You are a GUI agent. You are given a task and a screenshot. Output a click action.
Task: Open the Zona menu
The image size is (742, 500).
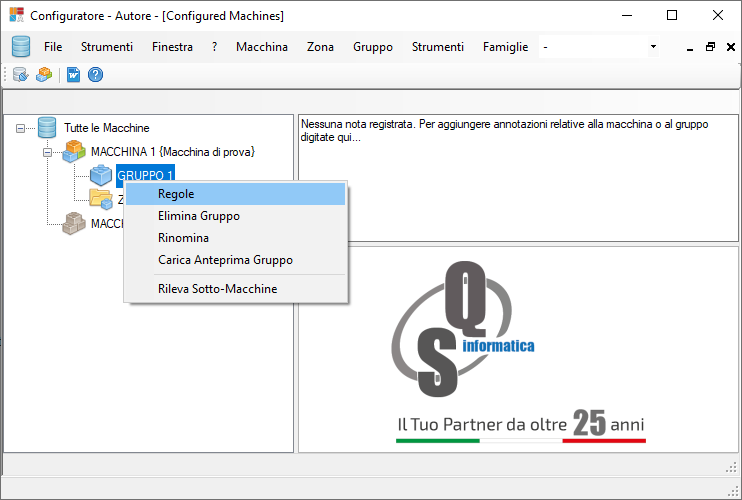(x=320, y=47)
